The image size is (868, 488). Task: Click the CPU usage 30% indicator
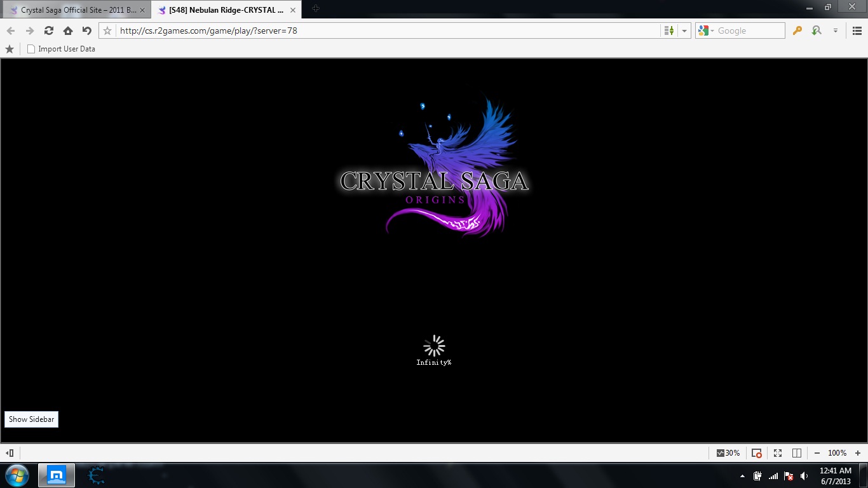728,453
